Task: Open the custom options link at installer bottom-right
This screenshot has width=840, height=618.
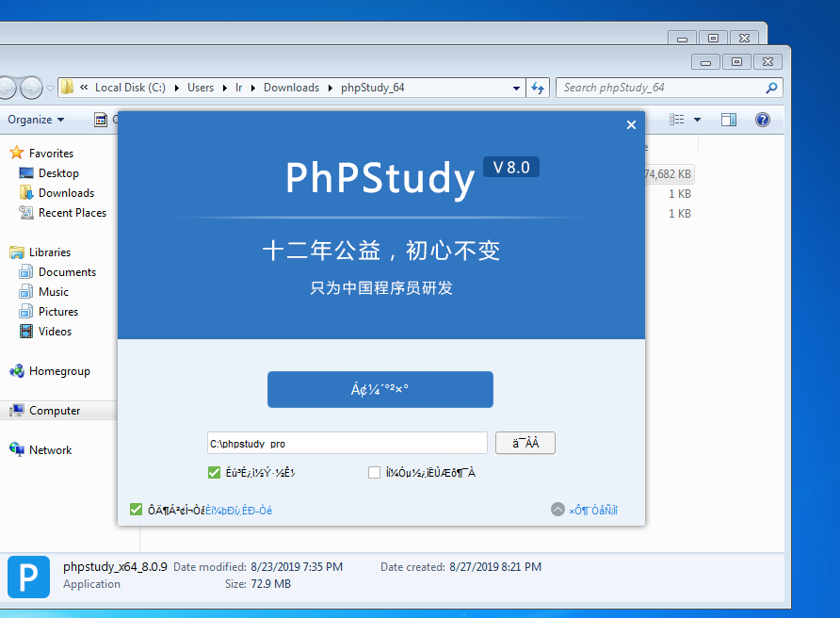Action: click(593, 511)
